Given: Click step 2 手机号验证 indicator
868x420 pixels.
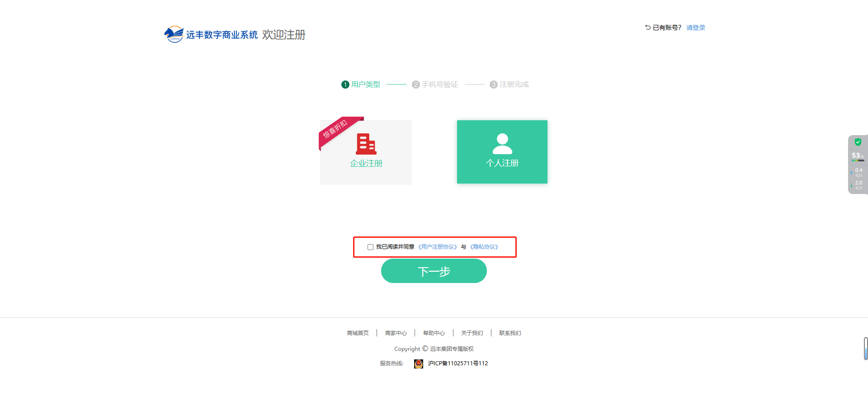Looking at the screenshot, I should pos(435,85).
